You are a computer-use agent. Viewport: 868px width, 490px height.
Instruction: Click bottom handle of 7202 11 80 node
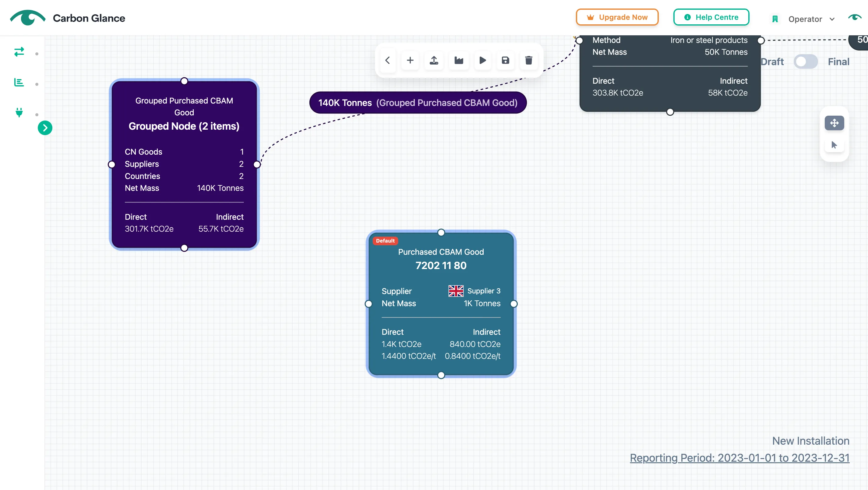click(441, 375)
